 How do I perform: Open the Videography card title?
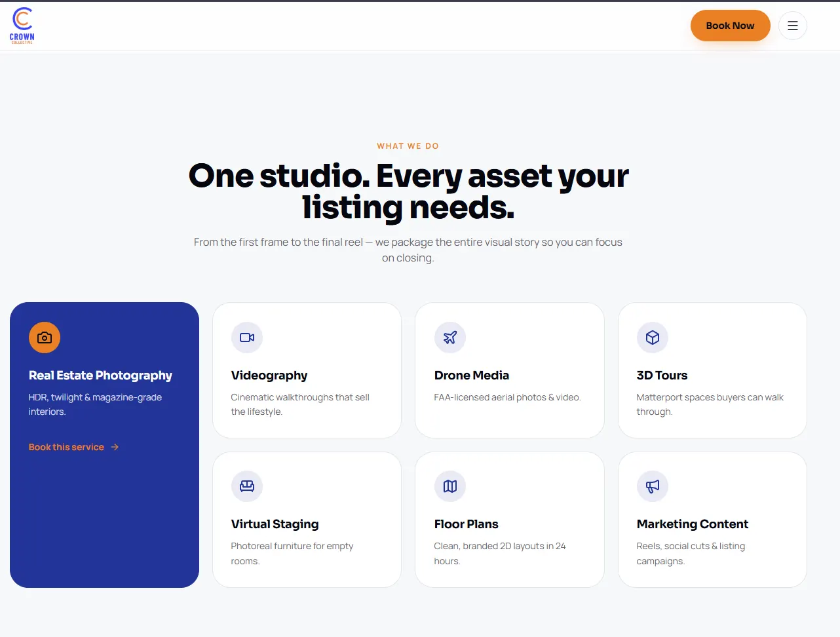tap(269, 376)
